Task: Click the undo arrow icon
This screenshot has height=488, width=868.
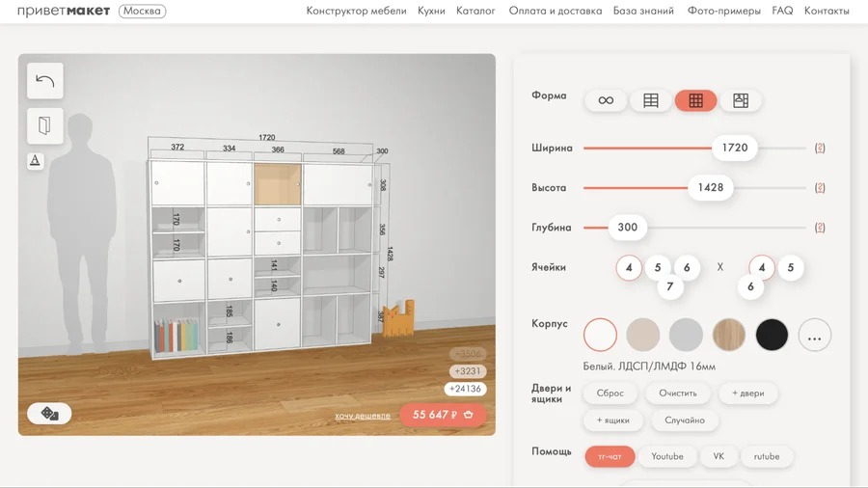Action: 44,81
